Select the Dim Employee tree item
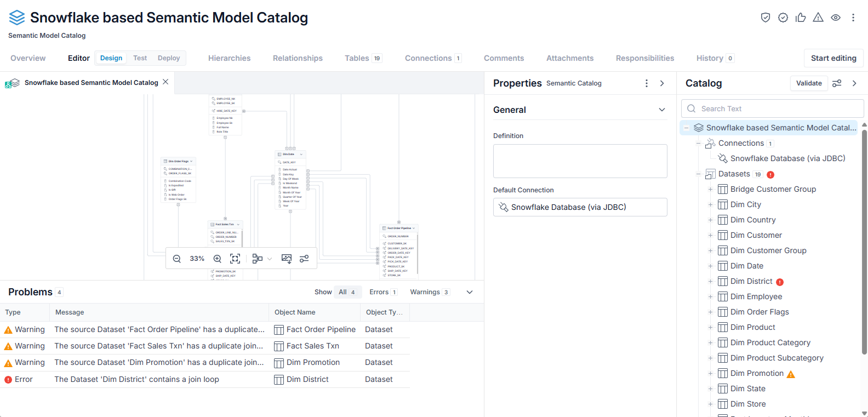The width and height of the screenshot is (868, 417). (x=756, y=296)
